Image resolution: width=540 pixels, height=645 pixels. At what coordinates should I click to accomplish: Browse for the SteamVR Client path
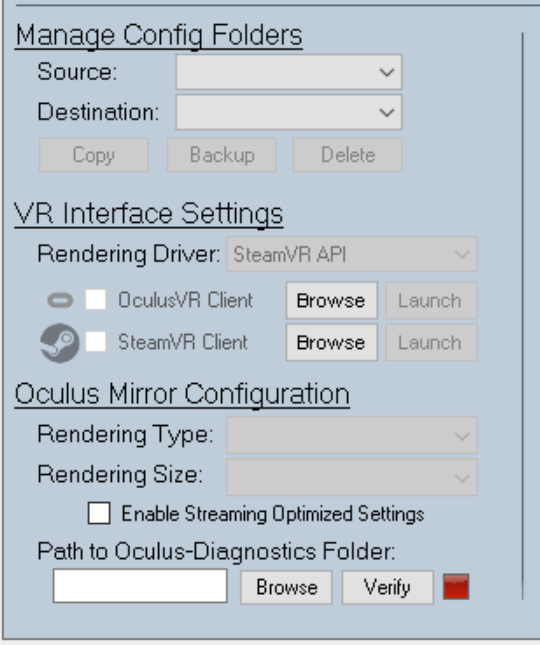click(x=331, y=343)
